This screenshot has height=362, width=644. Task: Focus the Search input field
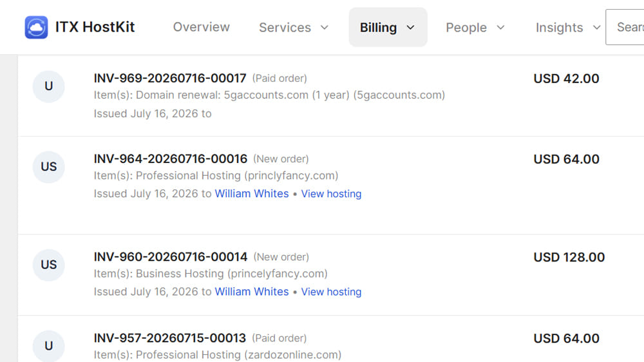[x=625, y=27]
